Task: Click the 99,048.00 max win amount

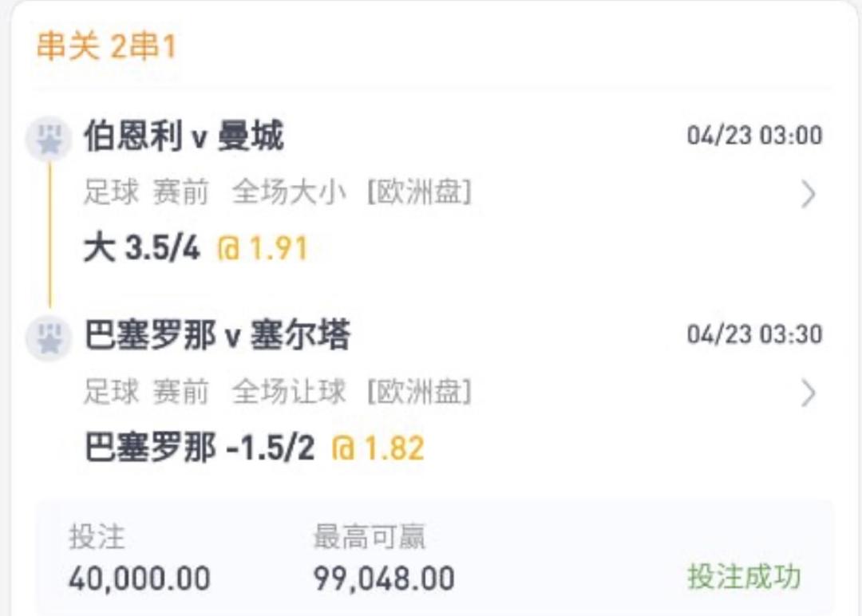Action: pyautogui.click(x=384, y=578)
